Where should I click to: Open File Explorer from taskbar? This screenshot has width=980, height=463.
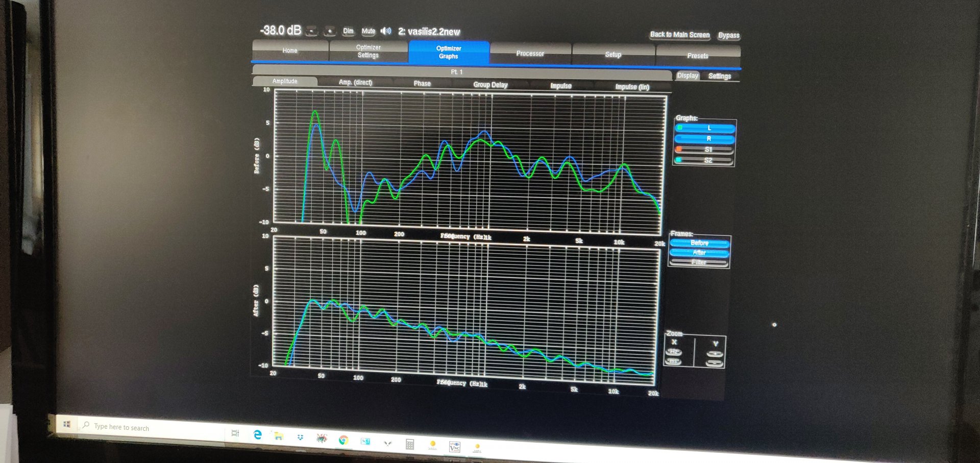(278, 436)
